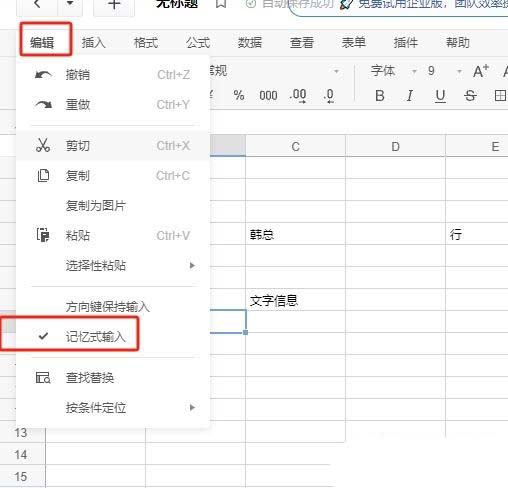Open 查找替换 find and replace
Screen dimensions: 508x488
pyautogui.click(x=113, y=378)
